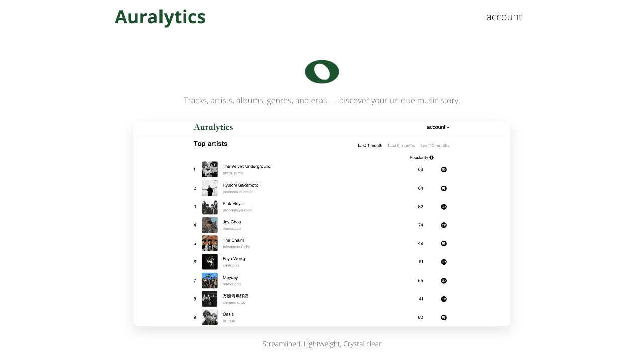Screen dimensions: 644x362
Task: Click popularity value 49 for The Chairs
Action: pos(421,243)
